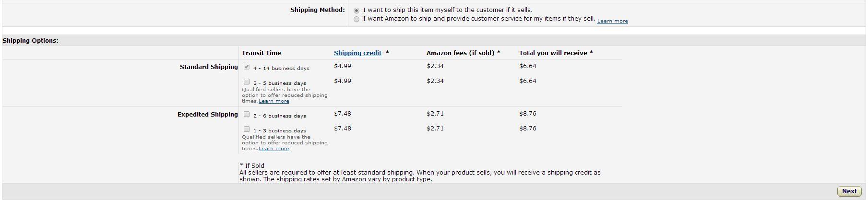This screenshot has height=200, width=868.
Task: Click the * If Sold footnote text
Action: [252, 166]
